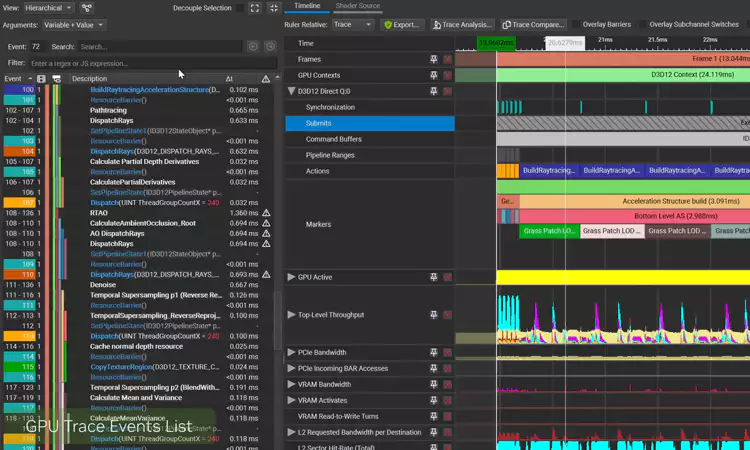Viewport: 750px width, 450px height.
Task: Open Trace Compare
Action: click(533, 24)
